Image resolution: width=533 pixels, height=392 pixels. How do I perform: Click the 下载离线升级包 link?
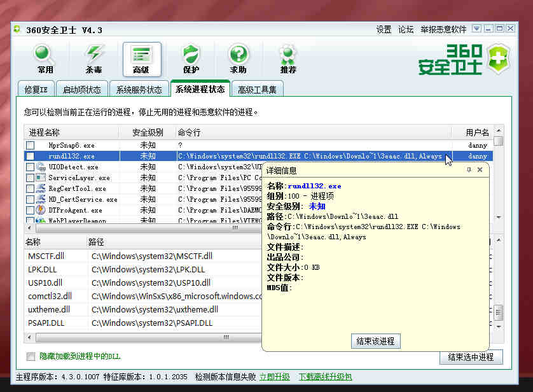click(x=325, y=377)
